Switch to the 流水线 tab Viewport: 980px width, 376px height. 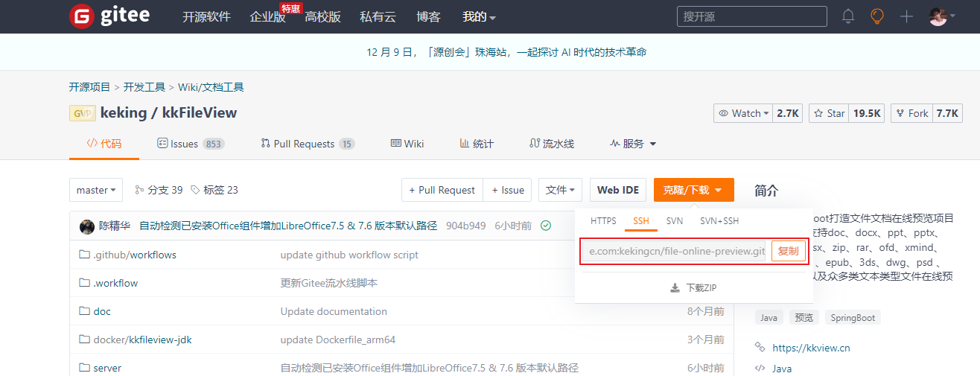click(x=552, y=144)
